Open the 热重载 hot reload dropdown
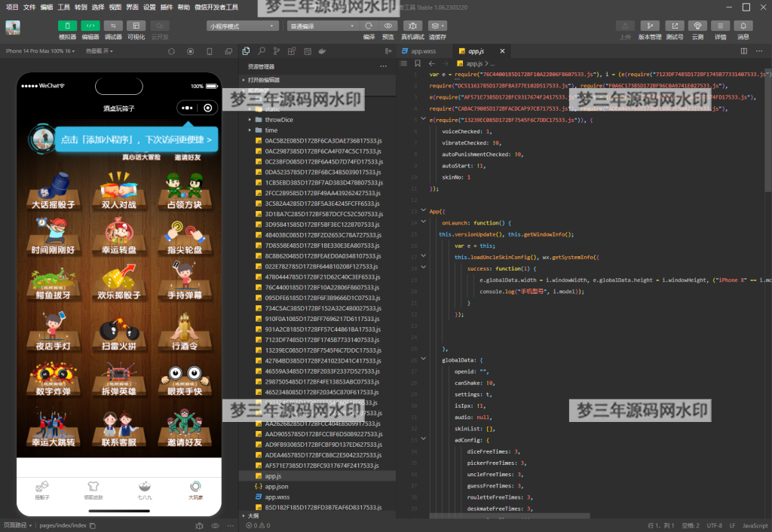772x532 pixels. [x=100, y=51]
